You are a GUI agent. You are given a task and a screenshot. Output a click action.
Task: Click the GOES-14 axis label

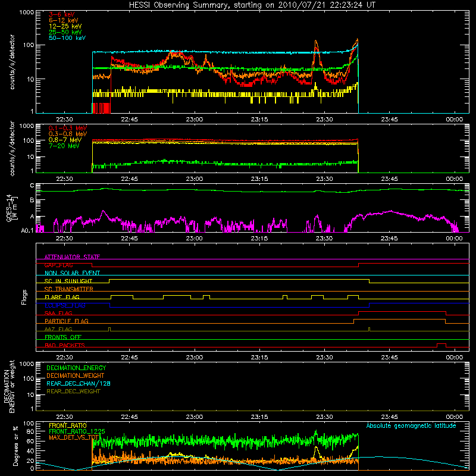(11, 208)
